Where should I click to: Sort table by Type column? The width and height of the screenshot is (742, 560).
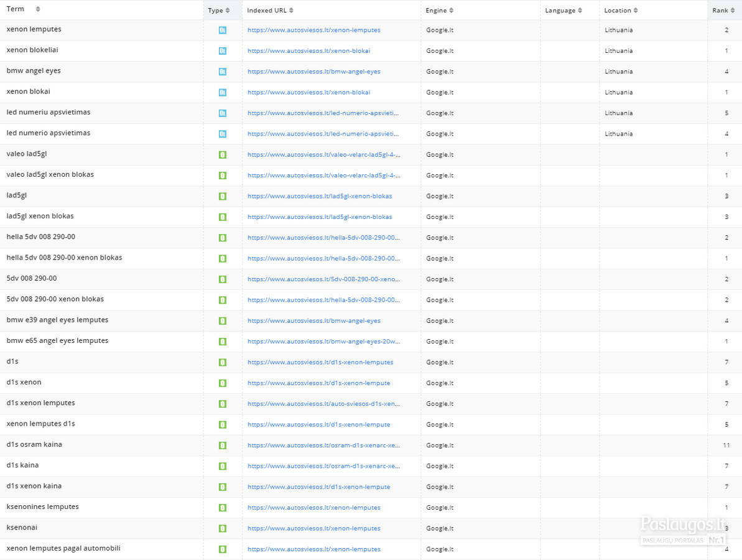tap(228, 11)
